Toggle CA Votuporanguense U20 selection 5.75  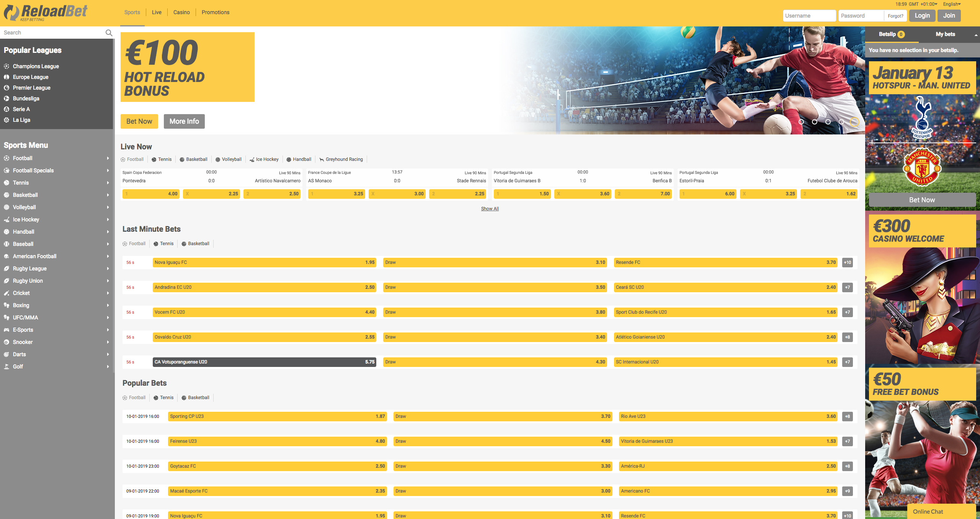(265, 362)
